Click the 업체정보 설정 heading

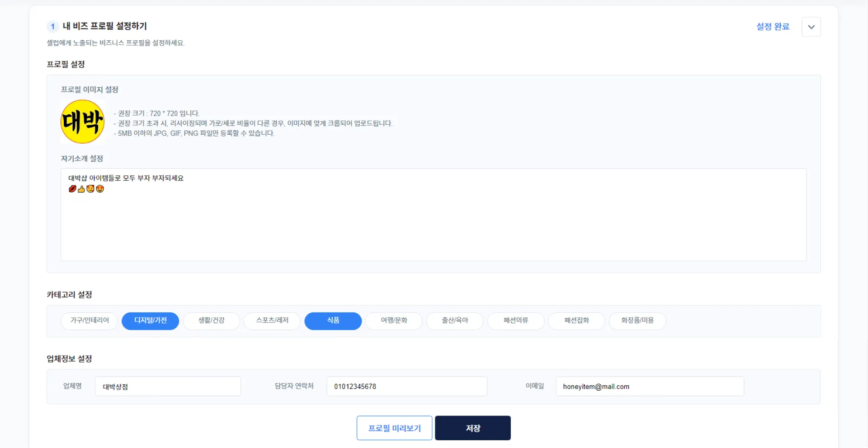(x=69, y=359)
